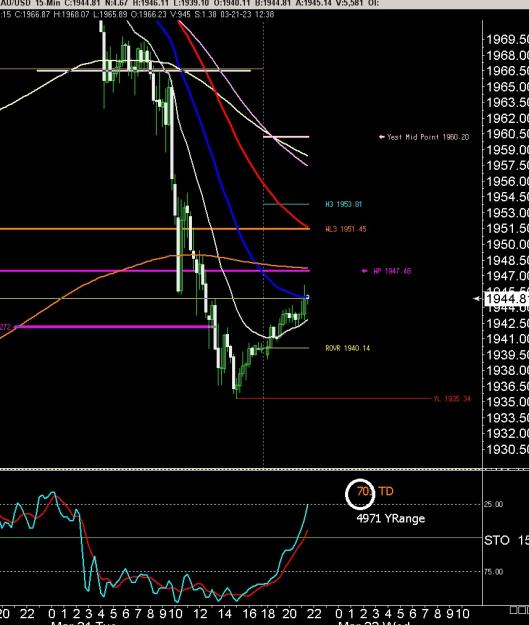The height and width of the screenshot is (625, 529).
Task: Click the 25.00 stochastic level label
Action: (494, 505)
